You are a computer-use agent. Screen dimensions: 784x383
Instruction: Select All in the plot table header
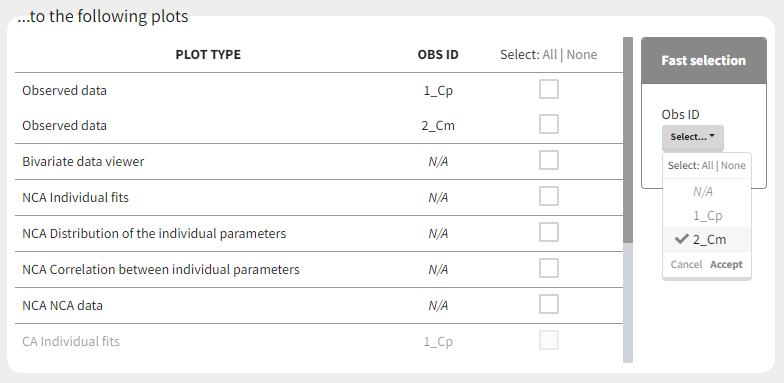click(x=550, y=54)
